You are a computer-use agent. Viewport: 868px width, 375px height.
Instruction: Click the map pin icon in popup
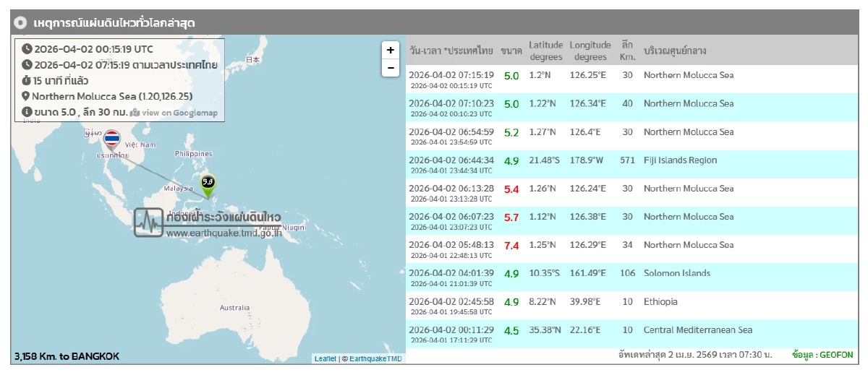[25, 96]
